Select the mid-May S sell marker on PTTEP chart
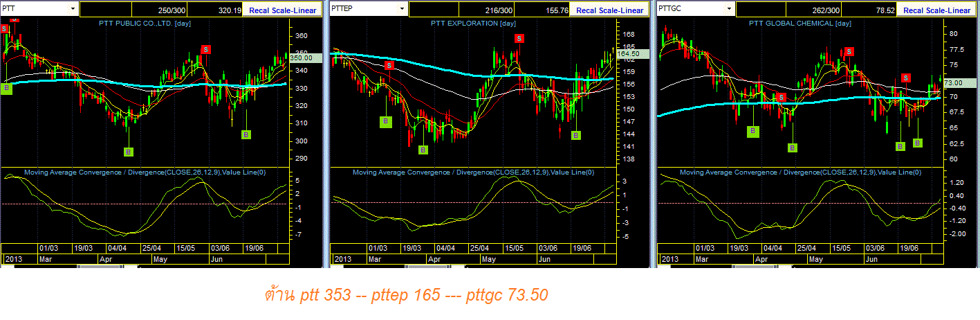This screenshot has height=320, width=980. point(519,38)
